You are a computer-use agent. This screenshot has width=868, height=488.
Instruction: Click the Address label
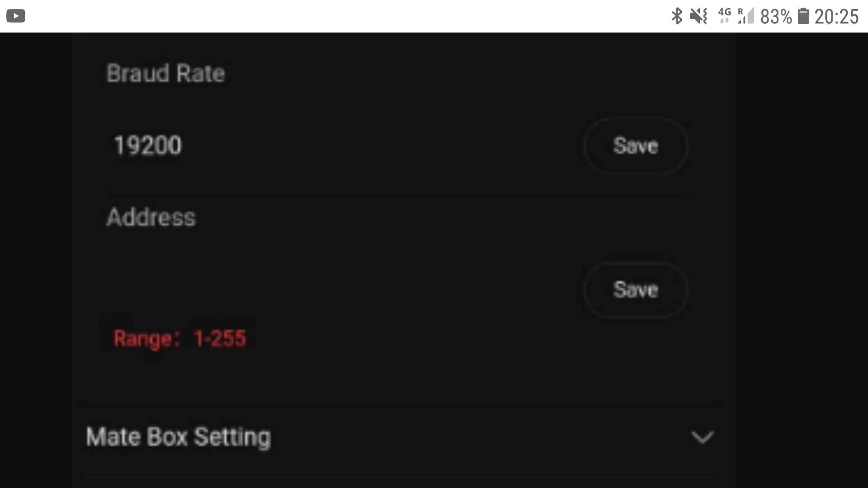click(x=151, y=217)
